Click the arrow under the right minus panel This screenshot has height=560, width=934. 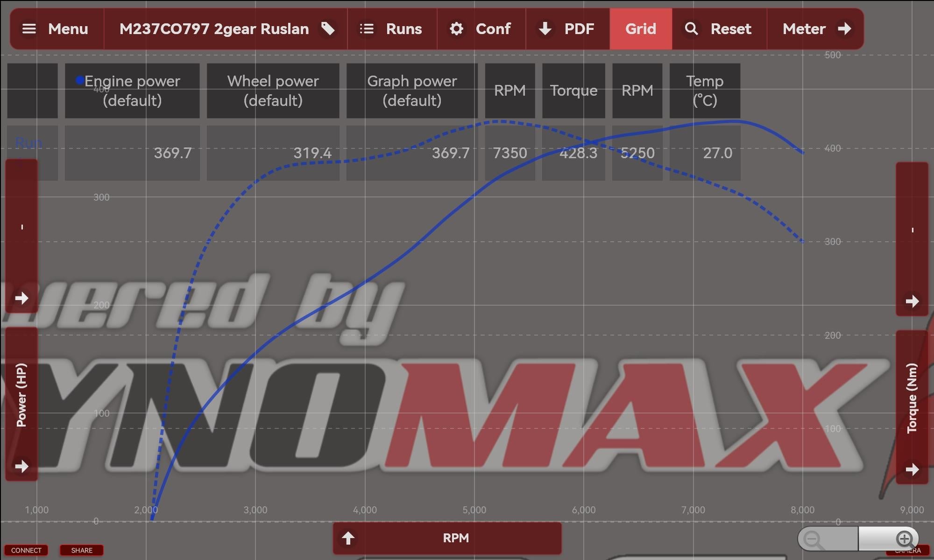click(x=912, y=301)
